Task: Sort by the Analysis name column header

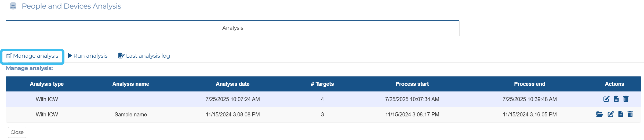Action: pyautogui.click(x=130, y=84)
